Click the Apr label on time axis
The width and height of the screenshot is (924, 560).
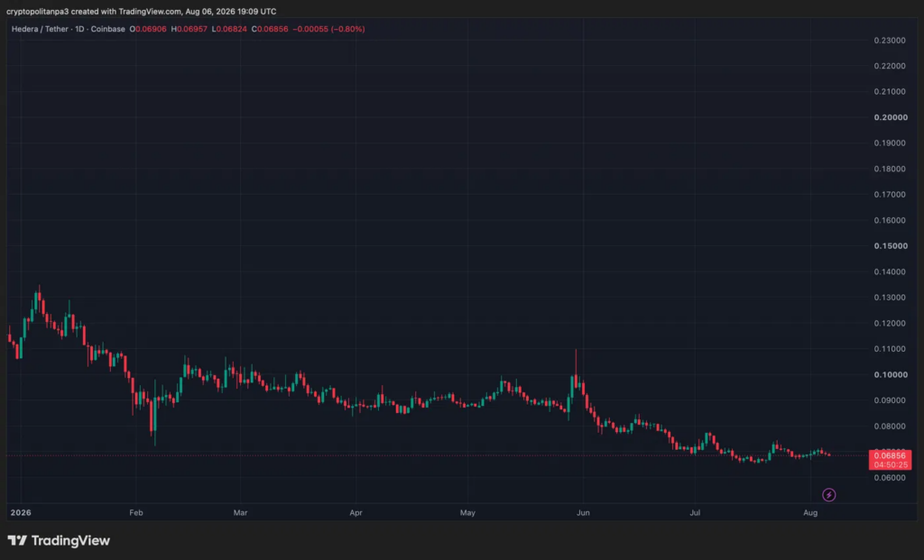pyautogui.click(x=356, y=512)
